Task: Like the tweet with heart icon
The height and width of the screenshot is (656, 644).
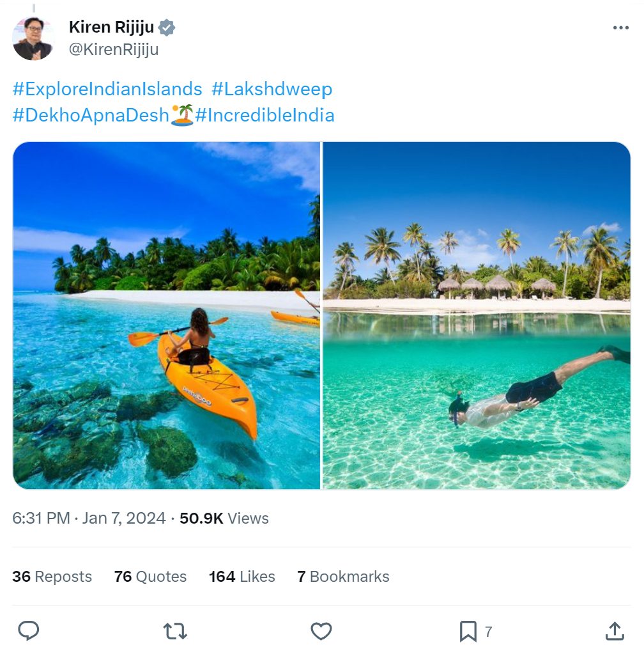Action: pyautogui.click(x=321, y=631)
